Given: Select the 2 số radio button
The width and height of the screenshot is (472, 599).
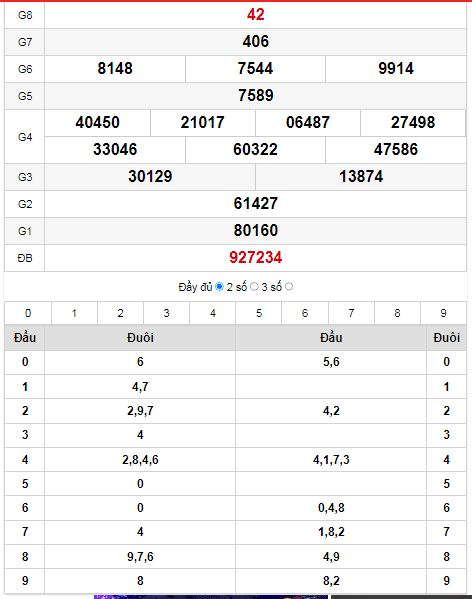Looking at the screenshot, I should 254,287.
